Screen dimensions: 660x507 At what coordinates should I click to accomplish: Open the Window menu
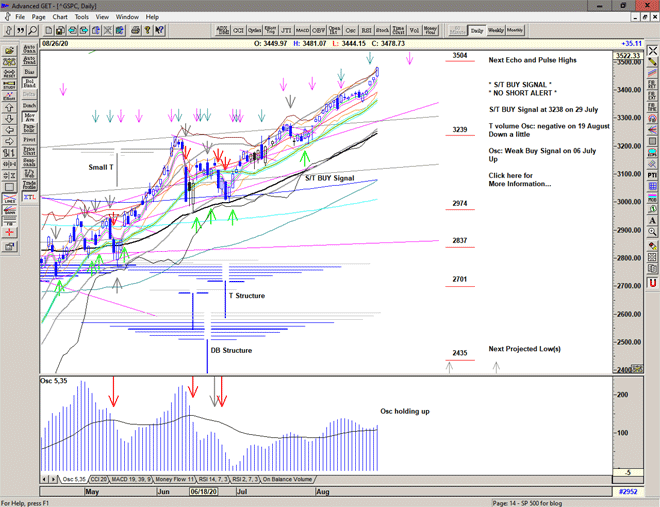(x=127, y=17)
